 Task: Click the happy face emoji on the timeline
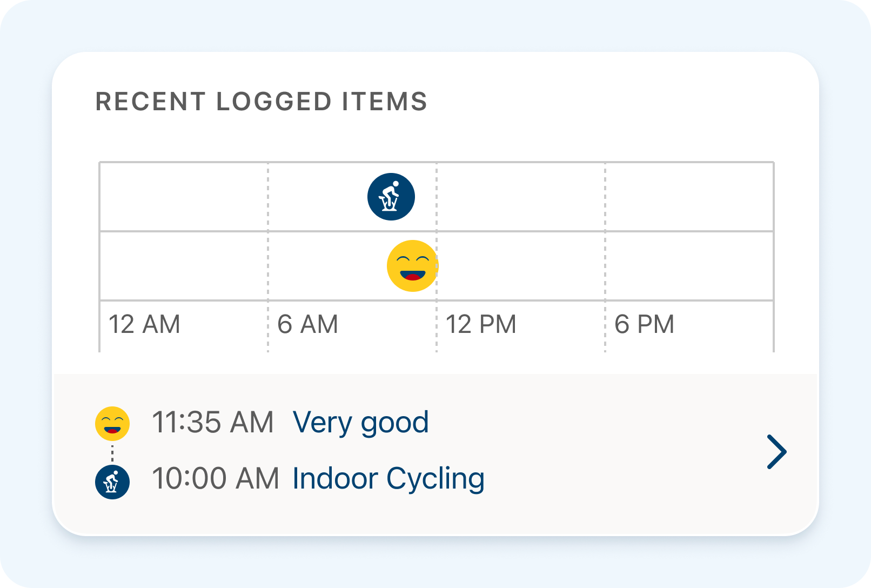[412, 266]
